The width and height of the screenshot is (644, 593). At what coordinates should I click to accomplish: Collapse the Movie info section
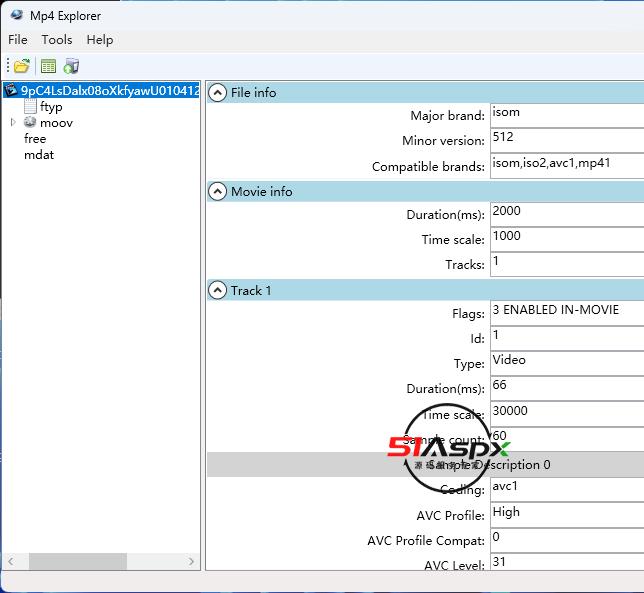(217, 191)
